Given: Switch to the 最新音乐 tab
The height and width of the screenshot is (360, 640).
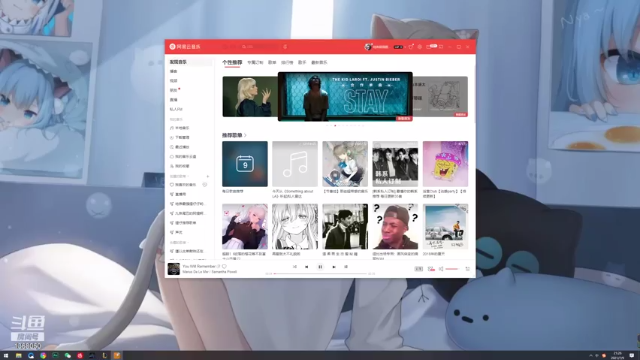Looking at the screenshot, I should coord(319,62).
